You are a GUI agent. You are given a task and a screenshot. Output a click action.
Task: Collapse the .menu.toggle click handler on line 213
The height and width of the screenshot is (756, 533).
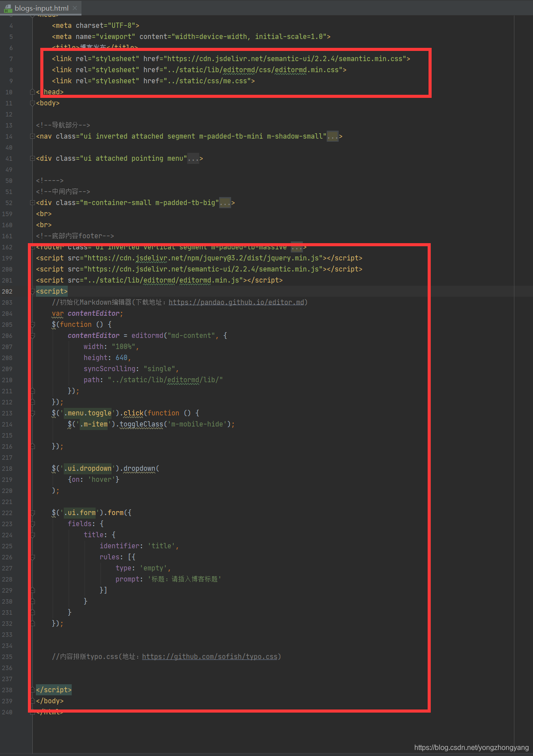(32, 413)
